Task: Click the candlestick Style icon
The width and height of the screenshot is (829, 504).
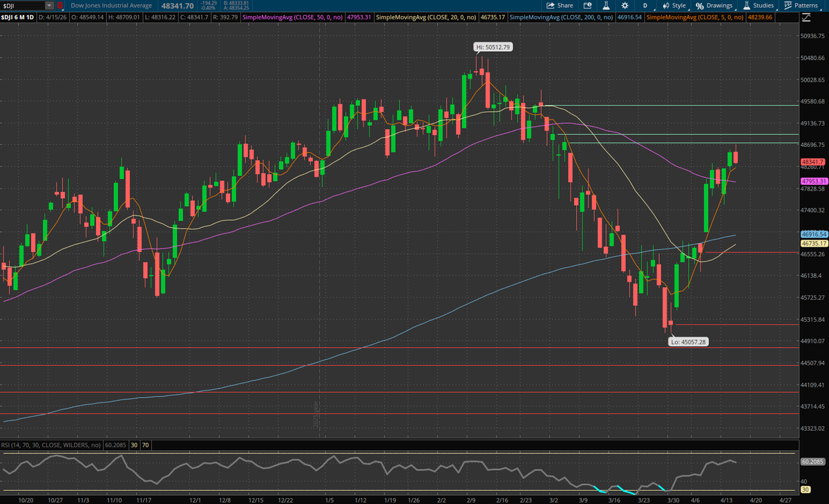Action: point(665,6)
